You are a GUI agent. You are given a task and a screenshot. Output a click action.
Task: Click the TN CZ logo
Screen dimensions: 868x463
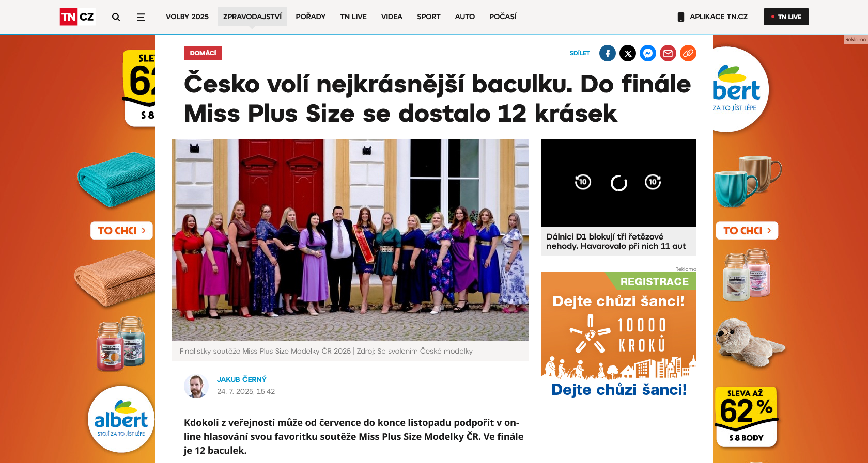pyautogui.click(x=78, y=17)
